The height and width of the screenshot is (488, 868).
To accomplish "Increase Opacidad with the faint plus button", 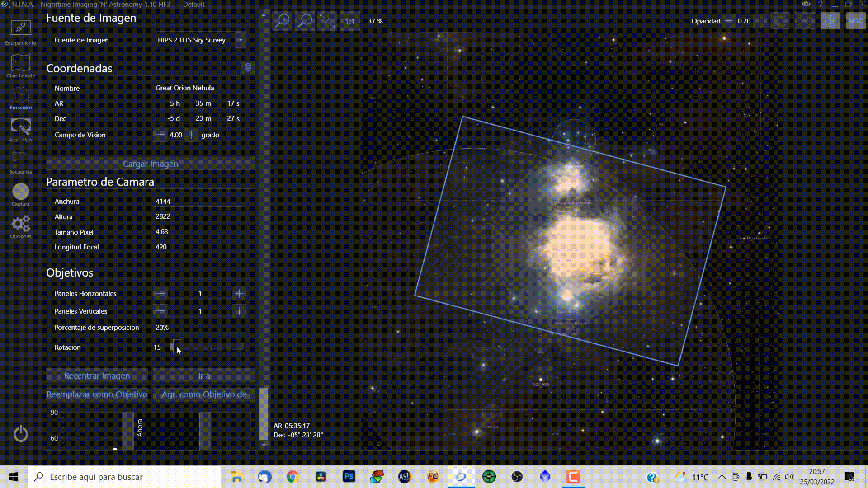I will coord(760,21).
